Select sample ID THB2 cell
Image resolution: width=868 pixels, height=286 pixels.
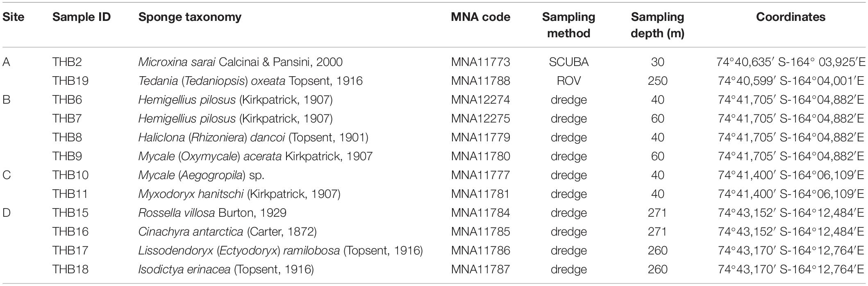coord(67,62)
